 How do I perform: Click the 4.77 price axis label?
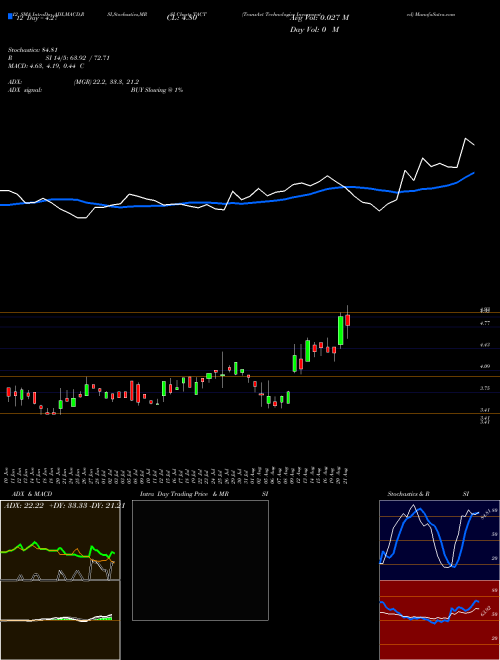click(x=485, y=323)
